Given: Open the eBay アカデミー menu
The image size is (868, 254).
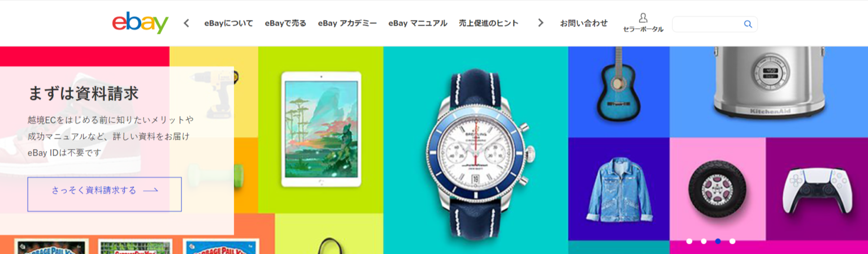Looking at the screenshot, I should click(x=347, y=23).
